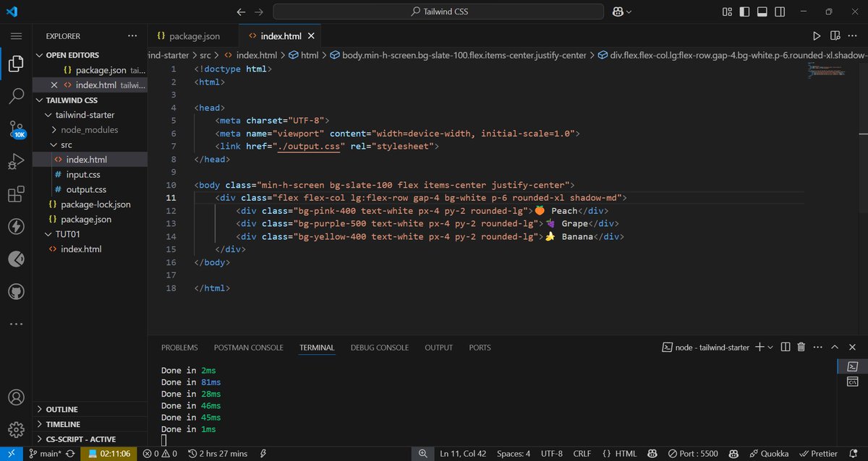The image size is (868, 461).
Task: Maximize terminal panel with up chevron
Action: click(835, 348)
